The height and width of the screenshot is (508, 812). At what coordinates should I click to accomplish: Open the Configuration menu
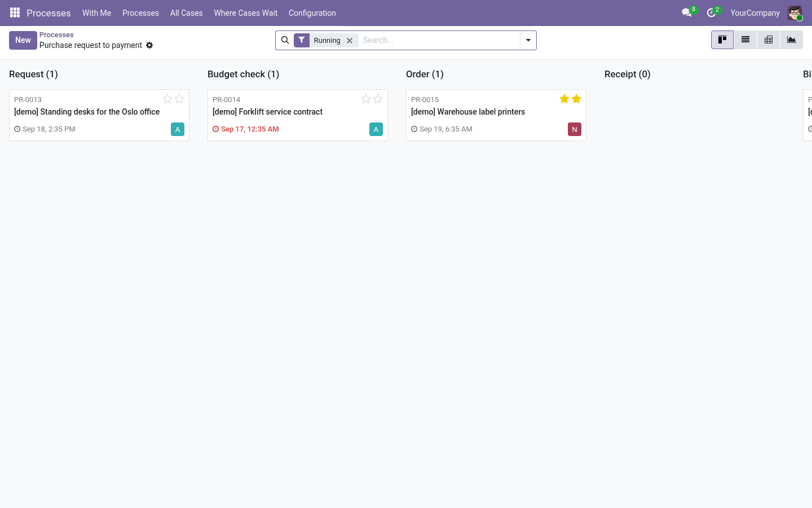click(x=312, y=13)
